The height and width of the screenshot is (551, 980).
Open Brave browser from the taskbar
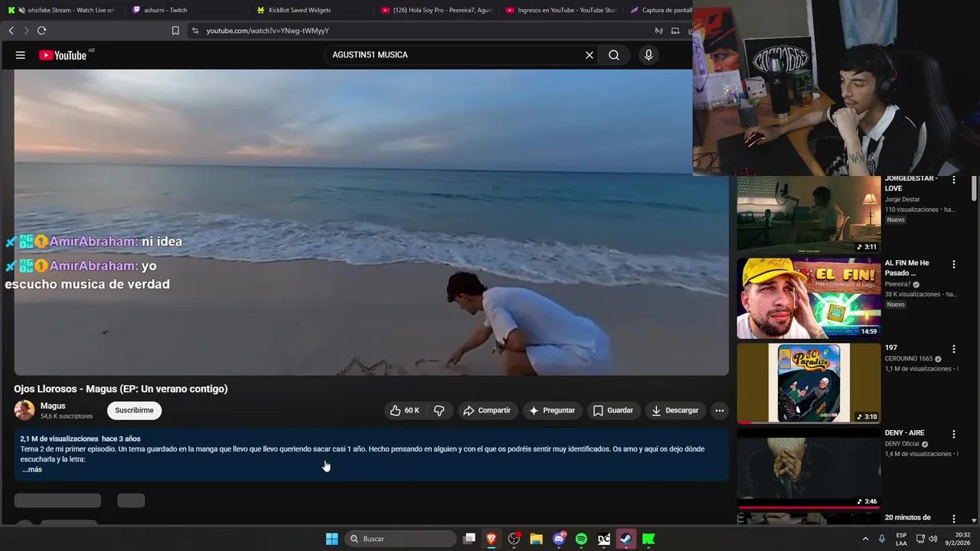pos(492,539)
